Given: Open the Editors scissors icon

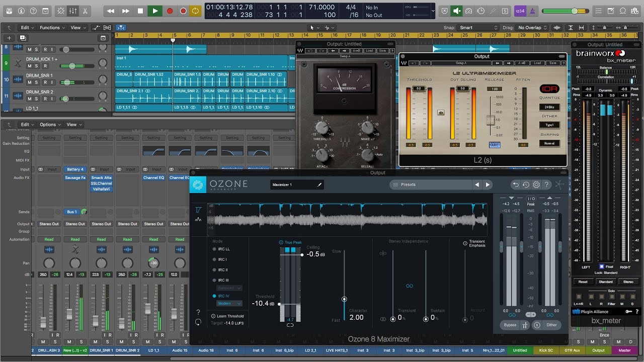Looking at the screenshot, I should point(85,11).
